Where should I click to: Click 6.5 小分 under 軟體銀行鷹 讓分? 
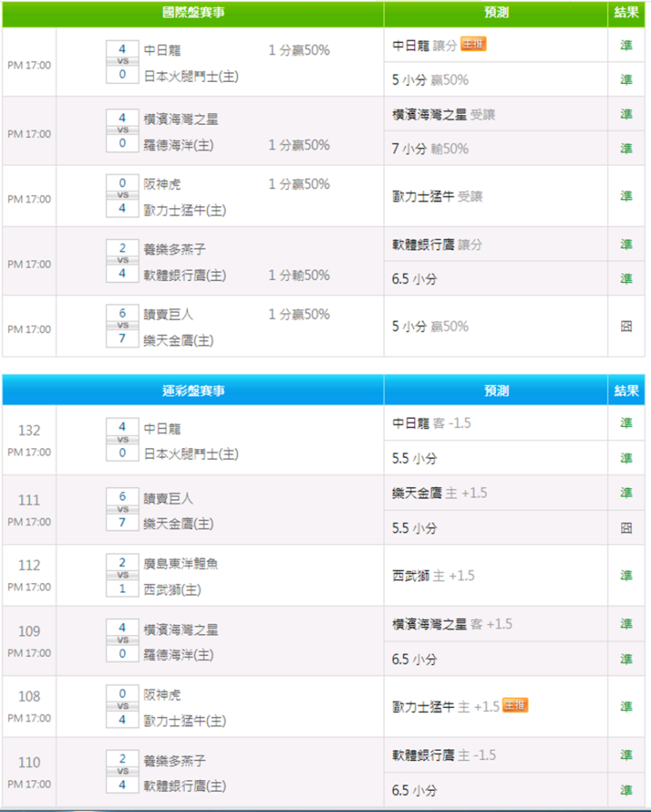coord(415,279)
